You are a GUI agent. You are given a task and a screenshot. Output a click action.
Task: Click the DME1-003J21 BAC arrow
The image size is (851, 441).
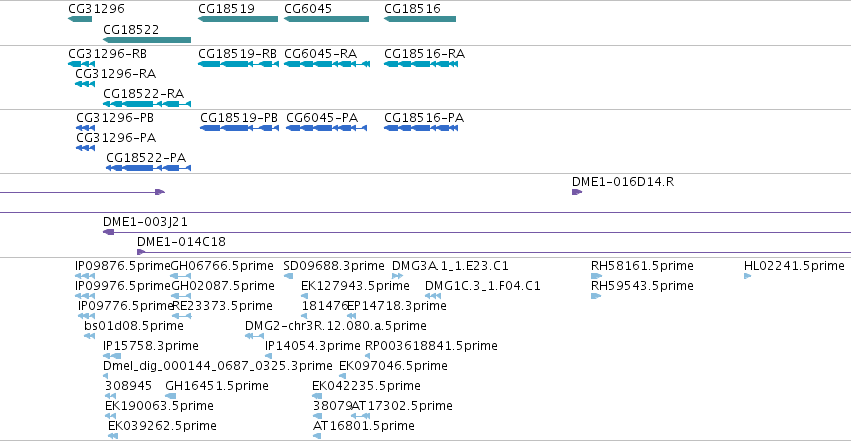pyautogui.click(x=109, y=232)
